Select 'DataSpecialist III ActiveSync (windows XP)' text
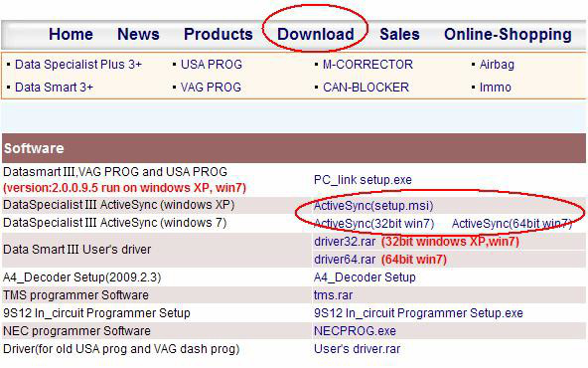This screenshot has height=368, width=588. (119, 205)
